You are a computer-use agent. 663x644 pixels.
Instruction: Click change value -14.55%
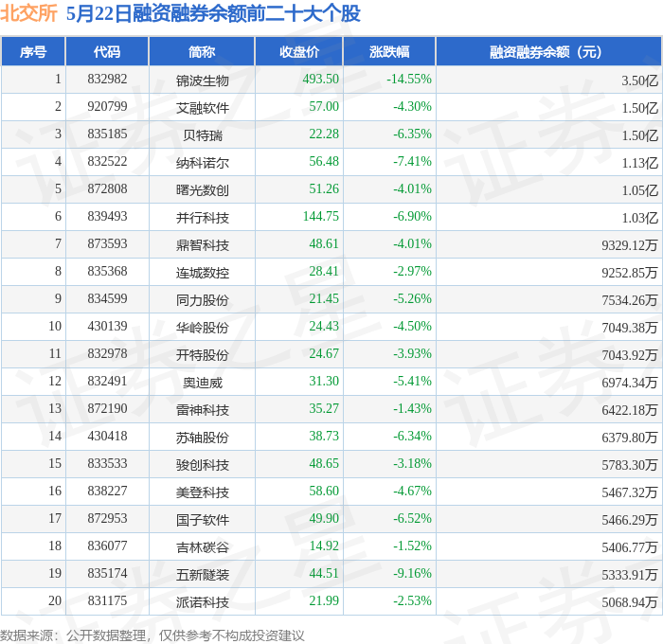tap(409, 79)
